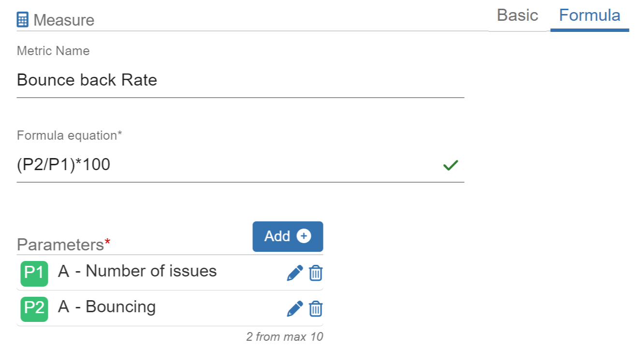Delete the P2 Bouncing parameter
644x348 pixels.
[x=316, y=308]
